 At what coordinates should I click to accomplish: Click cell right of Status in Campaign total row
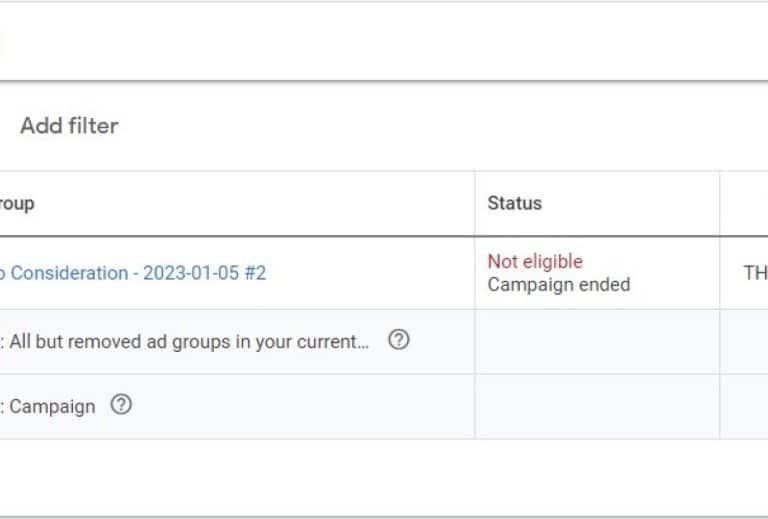[744, 406]
